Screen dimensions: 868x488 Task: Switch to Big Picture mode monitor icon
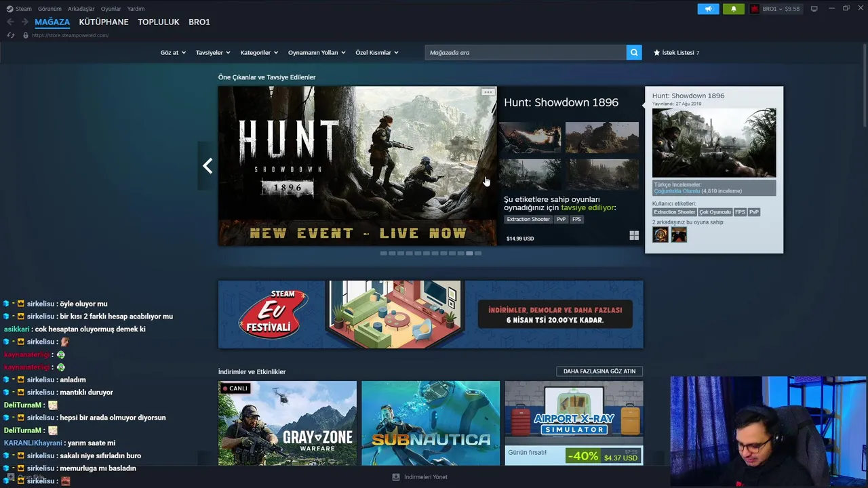point(814,9)
